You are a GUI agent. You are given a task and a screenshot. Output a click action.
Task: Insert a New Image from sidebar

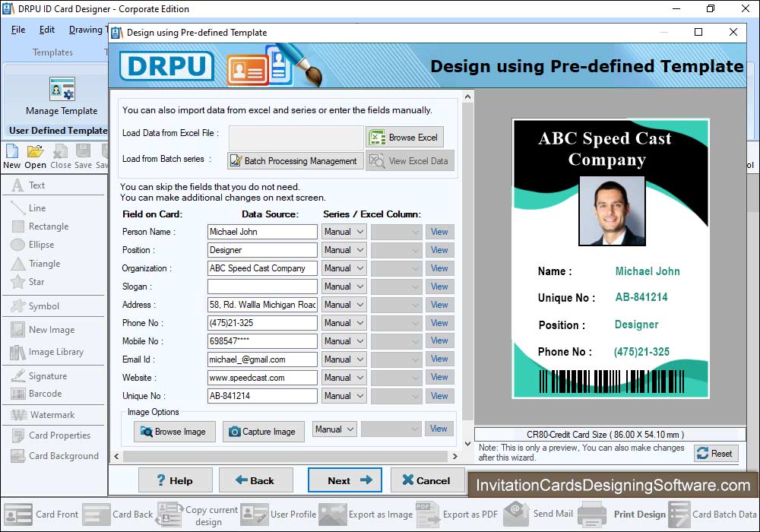(x=43, y=330)
